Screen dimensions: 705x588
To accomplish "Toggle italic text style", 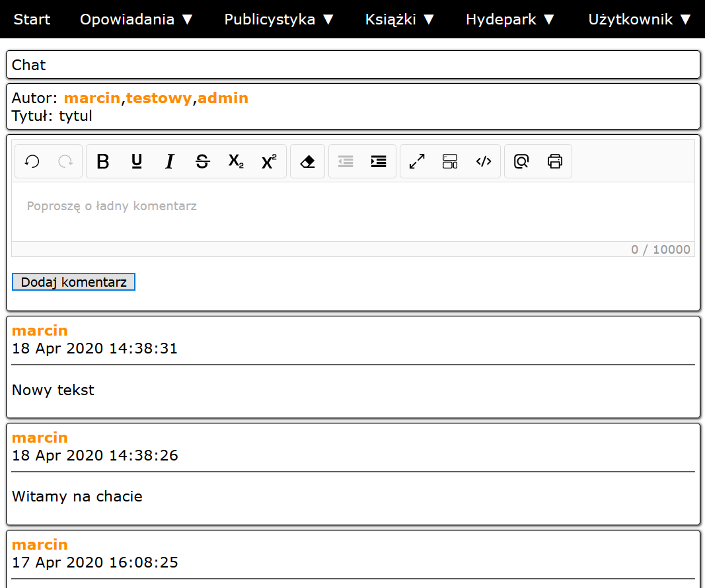I will tap(170, 162).
